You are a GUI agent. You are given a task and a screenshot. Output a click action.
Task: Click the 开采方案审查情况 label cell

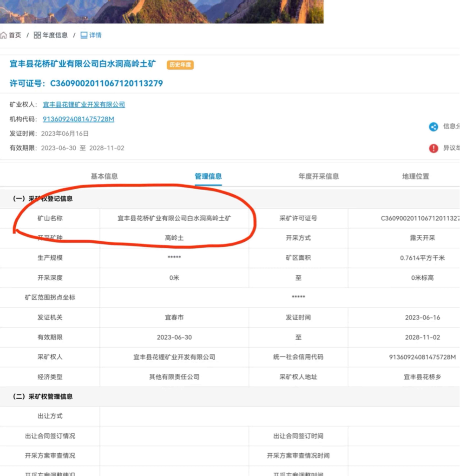pos(50,456)
